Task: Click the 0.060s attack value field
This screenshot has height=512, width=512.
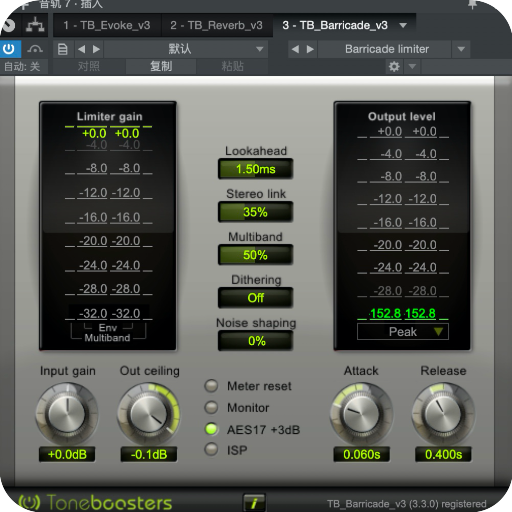Action: tap(362, 454)
